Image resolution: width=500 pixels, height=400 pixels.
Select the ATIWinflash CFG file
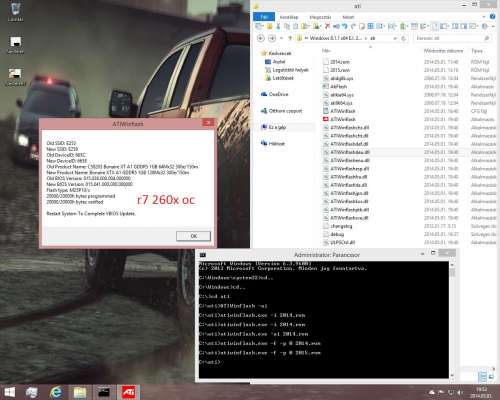click(339, 111)
